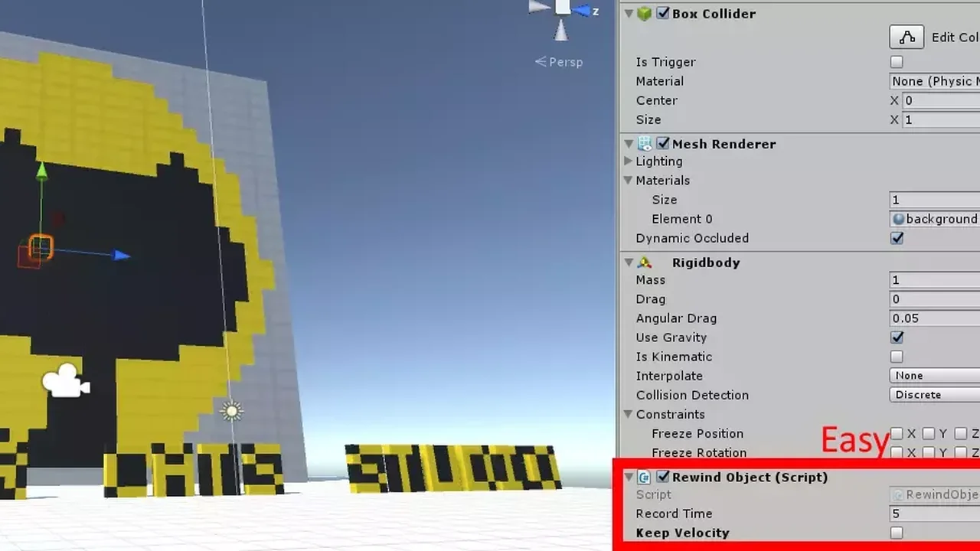
Task: Click the Element 0 background material field
Action: (935, 219)
